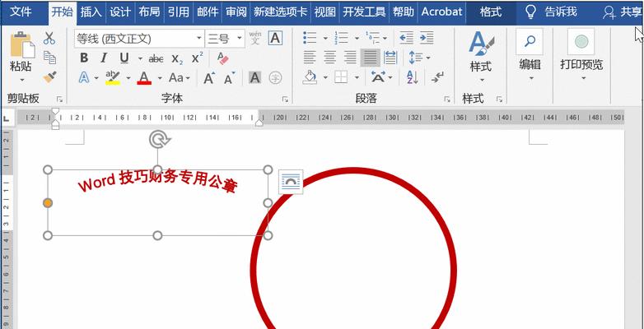Switch to the 布局 tab

149,12
